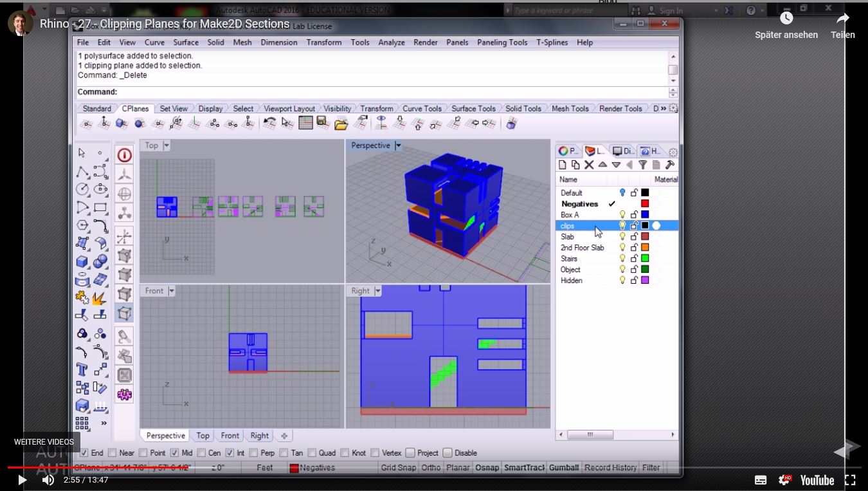
Task: Enable the Disable osnap checkbox
Action: [x=448, y=453]
